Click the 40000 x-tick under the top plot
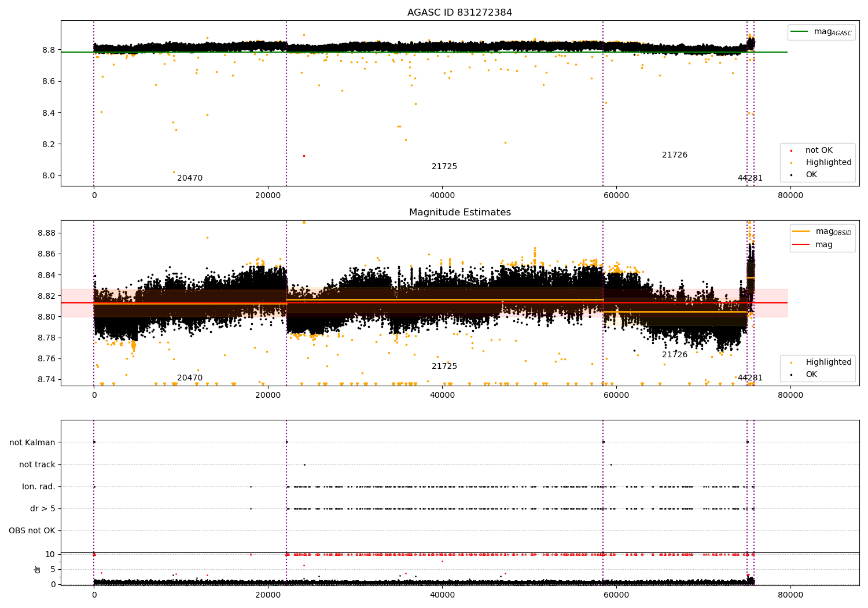This screenshot has width=868, height=608. pos(442,195)
